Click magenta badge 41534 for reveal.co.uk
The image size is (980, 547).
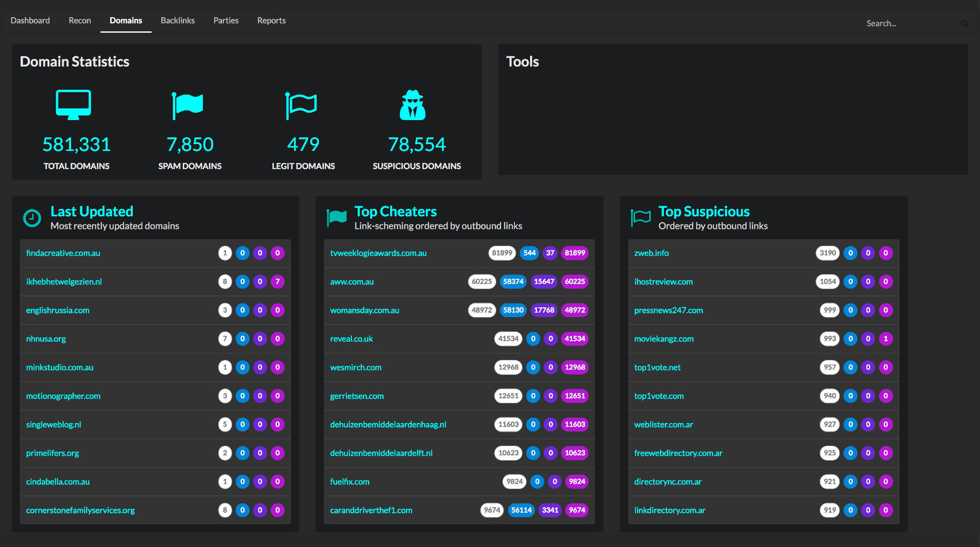(575, 339)
